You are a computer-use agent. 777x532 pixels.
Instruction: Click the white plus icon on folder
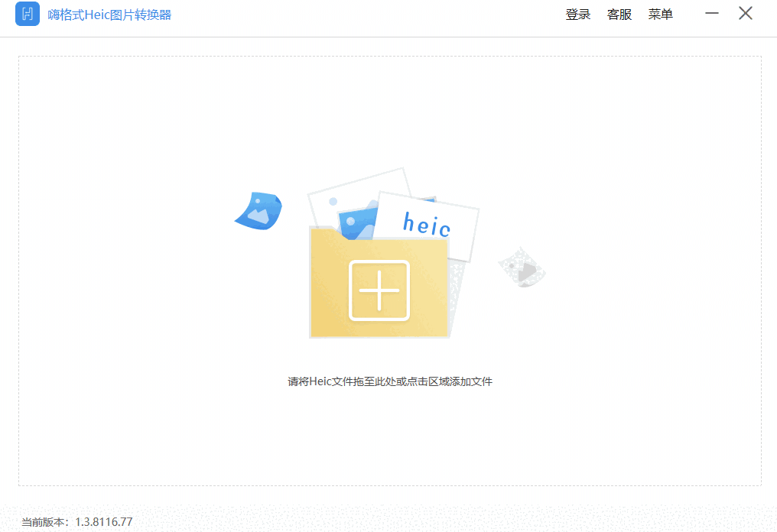[379, 290]
